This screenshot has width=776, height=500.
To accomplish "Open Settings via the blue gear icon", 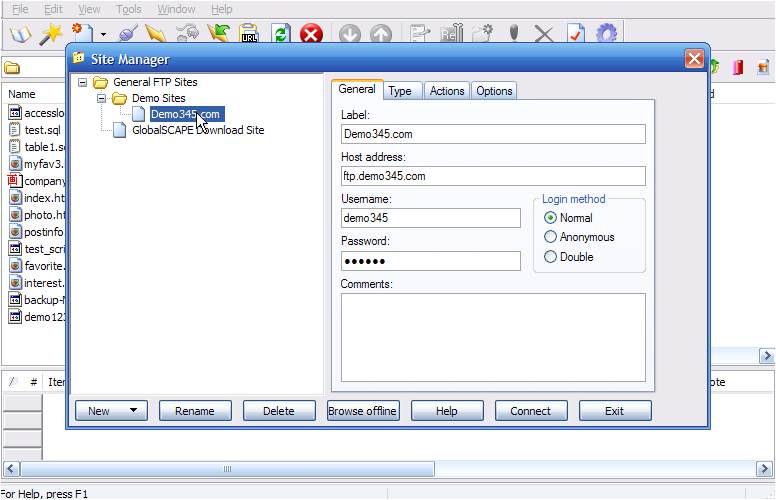I will click(x=606, y=34).
